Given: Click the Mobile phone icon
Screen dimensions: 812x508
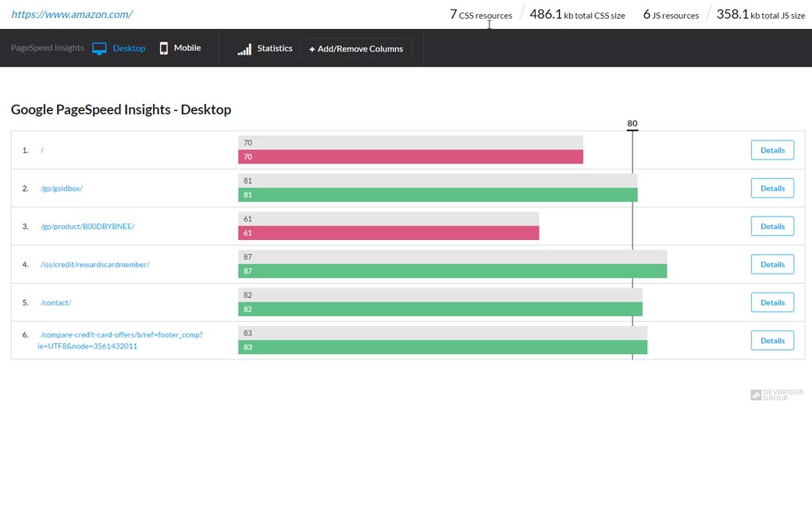Looking at the screenshot, I should pyautogui.click(x=164, y=48).
